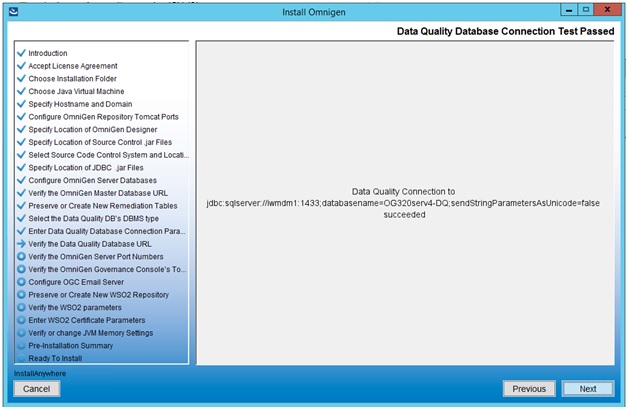Select Preserve or Create New Remediation Tables text
Screen dimensions: 628x409
click(x=103, y=206)
